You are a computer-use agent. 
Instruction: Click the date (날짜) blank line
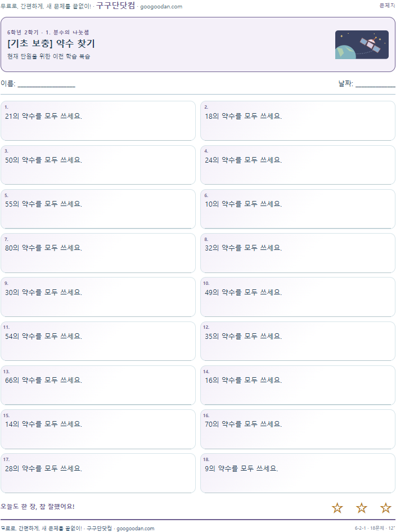(375, 84)
